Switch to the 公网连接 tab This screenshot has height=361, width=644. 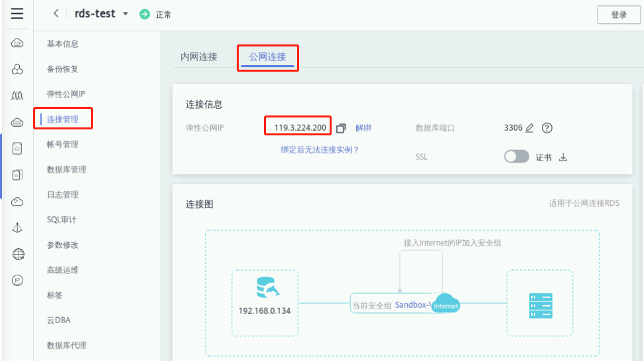tap(267, 57)
